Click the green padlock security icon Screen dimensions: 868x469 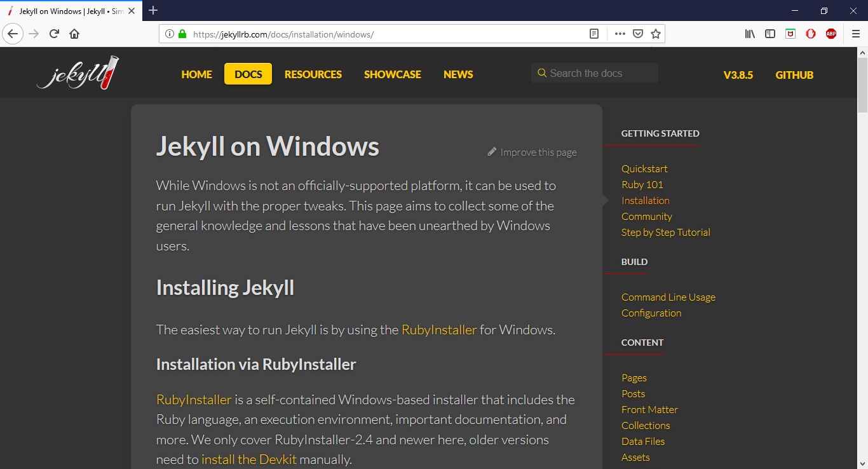click(x=182, y=34)
